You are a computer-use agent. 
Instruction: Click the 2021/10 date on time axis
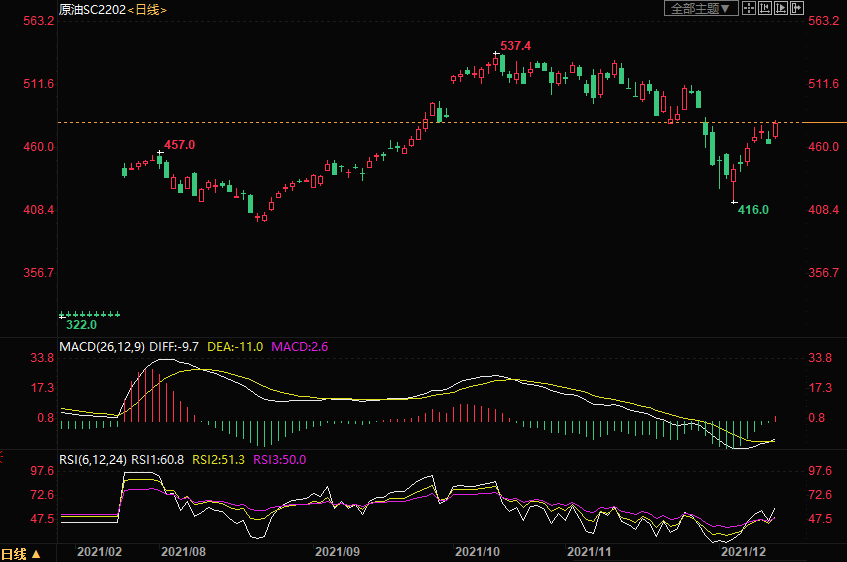point(477,551)
